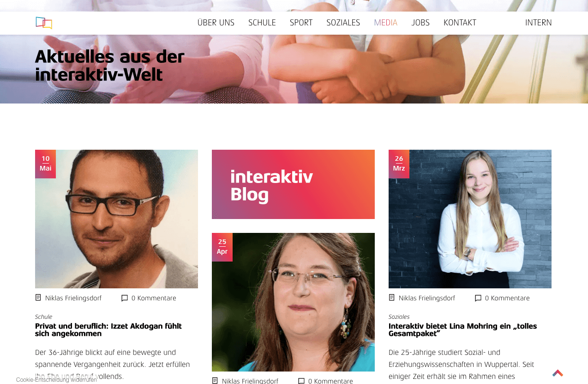This screenshot has height=384, width=588.
Task: Go to the SPORT section
Action: pyautogui.click(x=301, y=23)
